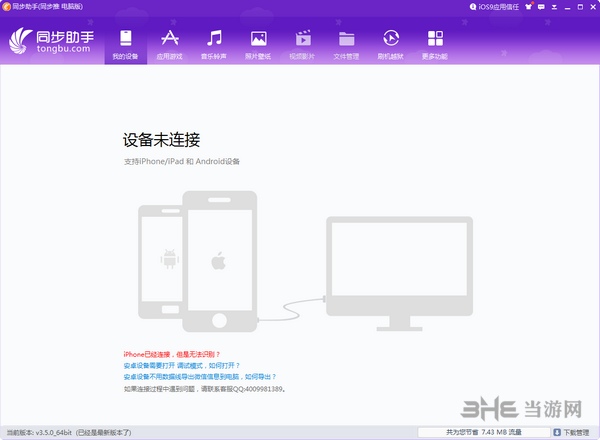Open the 应用游戏 apps and games tab
Screen dimensions: 600x440
170,44
